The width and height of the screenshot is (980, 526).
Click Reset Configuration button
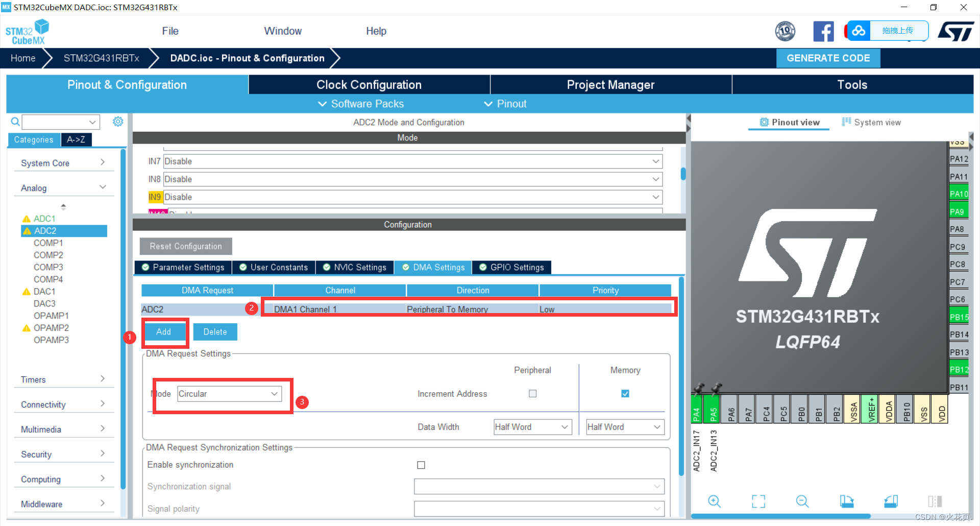tap(186, 246)
